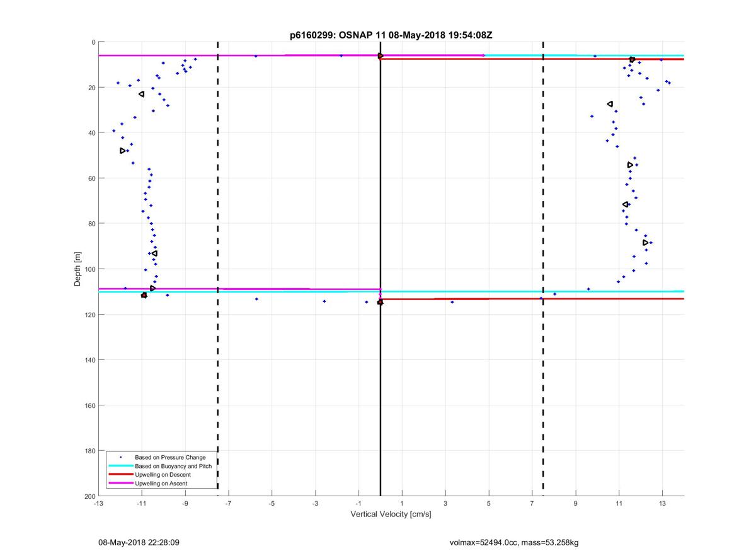Click the y-axis tick label 0
This screenshot has height=558, width=756.
93,42
